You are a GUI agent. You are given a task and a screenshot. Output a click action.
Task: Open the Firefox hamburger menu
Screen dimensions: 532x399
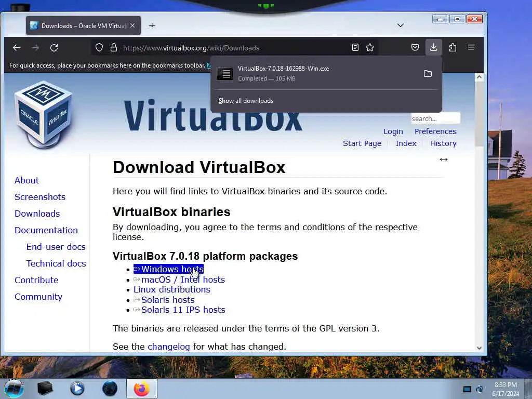471,47
